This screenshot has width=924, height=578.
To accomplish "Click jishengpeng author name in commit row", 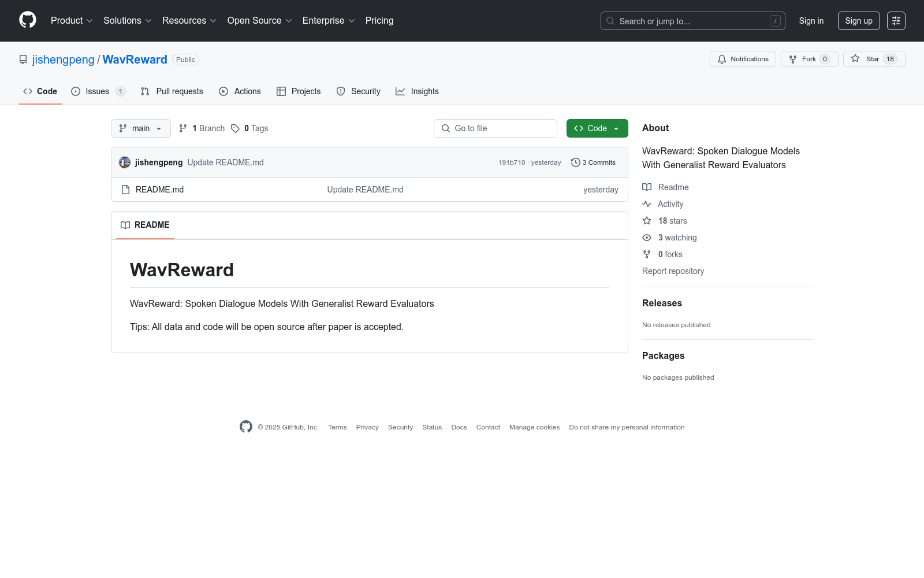I will 159,162.
